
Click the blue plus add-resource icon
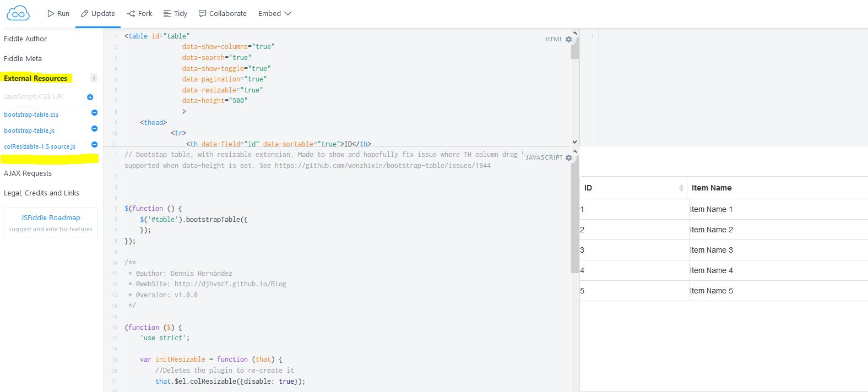click(x=90, y=97)
